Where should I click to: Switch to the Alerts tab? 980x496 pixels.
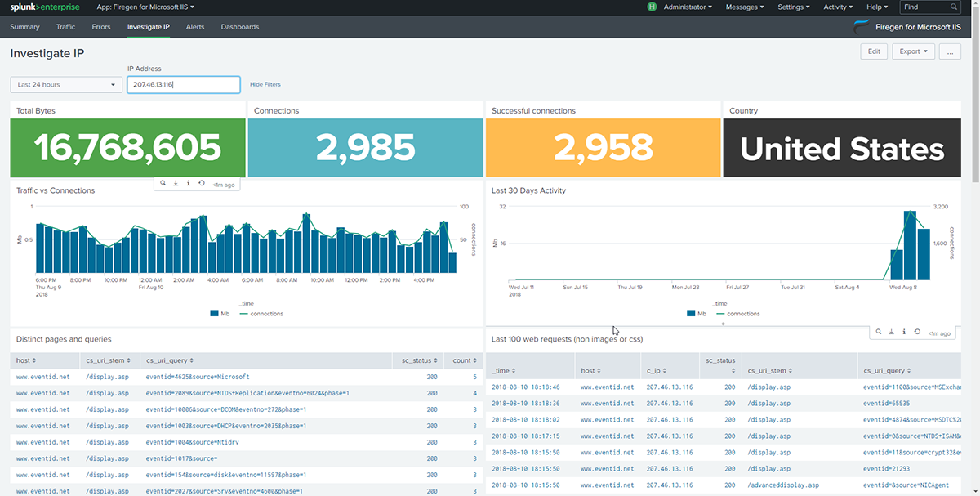pos(195,27)
